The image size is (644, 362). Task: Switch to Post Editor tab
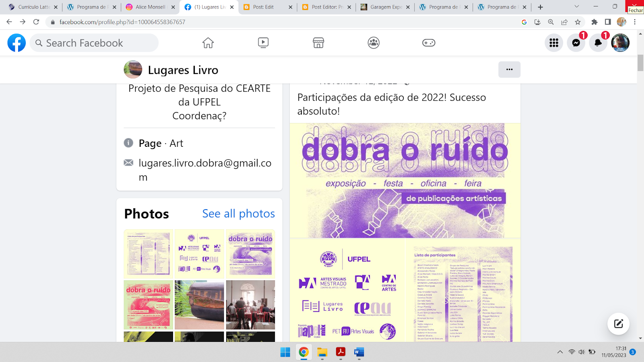pyautogui.click(x=326, y=7)
